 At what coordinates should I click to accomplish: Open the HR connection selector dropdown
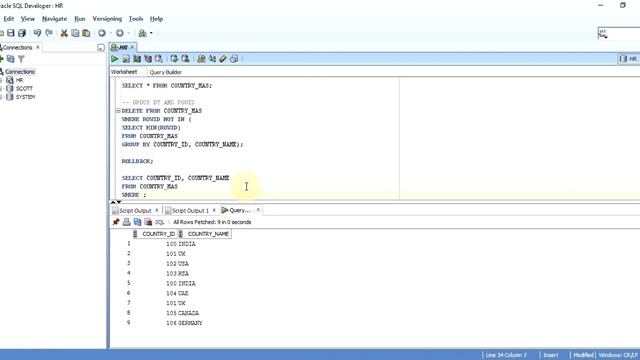pos(629,59)
